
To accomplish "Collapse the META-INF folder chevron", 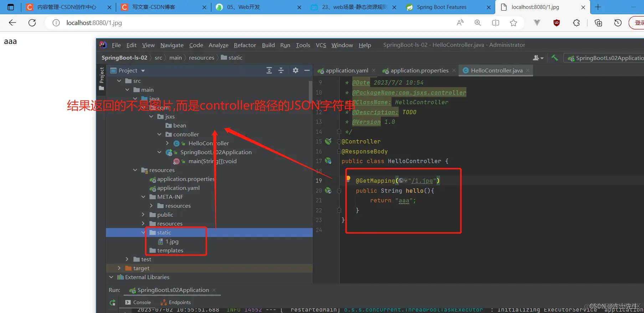I will [143, 197].
